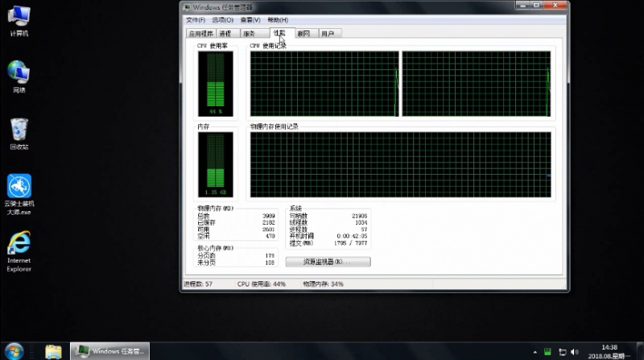Show hidden tray icons arrow

(x=535, y=352)
